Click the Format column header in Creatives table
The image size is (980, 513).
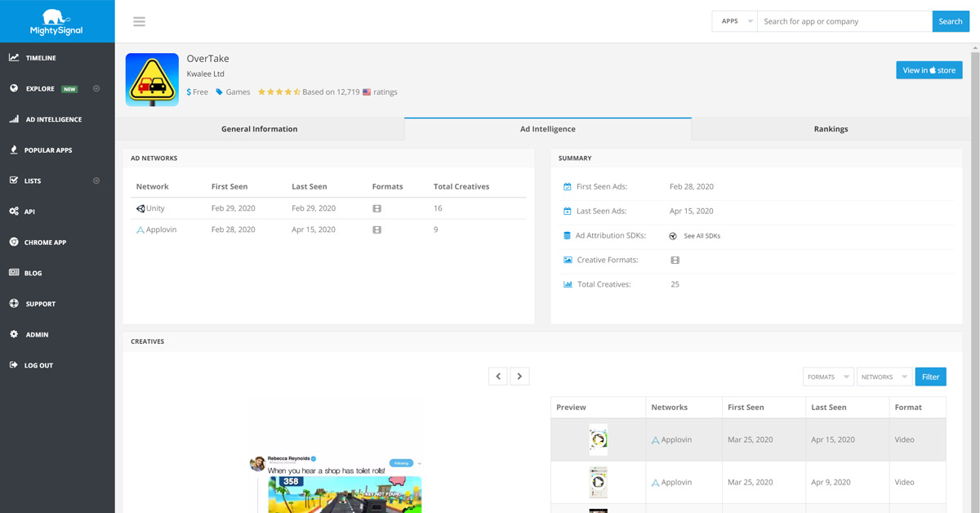coord(908,408)
